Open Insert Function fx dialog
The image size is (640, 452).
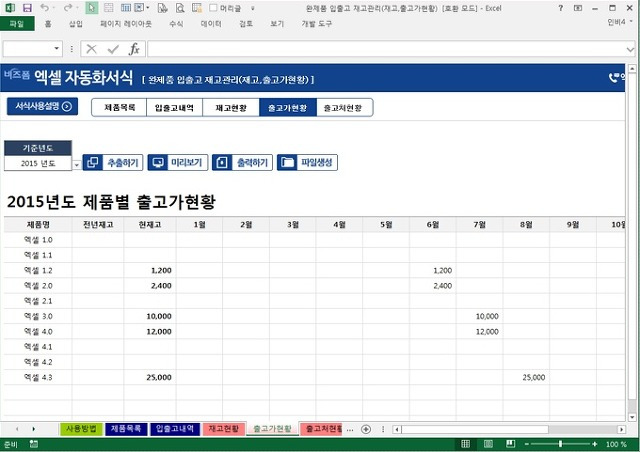point(134,49)
